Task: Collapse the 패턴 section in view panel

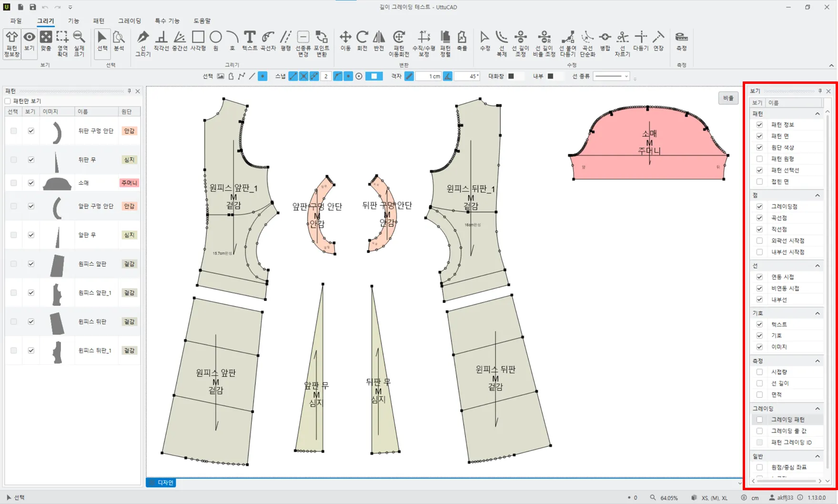Action: coord(818,114)
